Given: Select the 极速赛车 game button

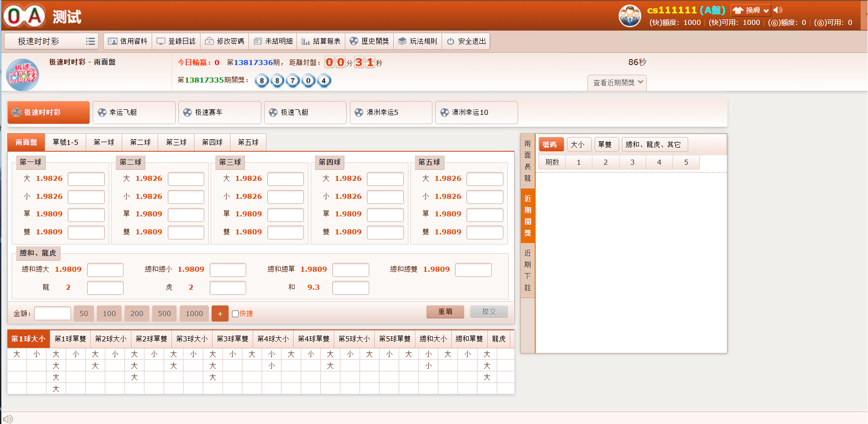Looking at the screenshot, I should click(x=219, y=113).
